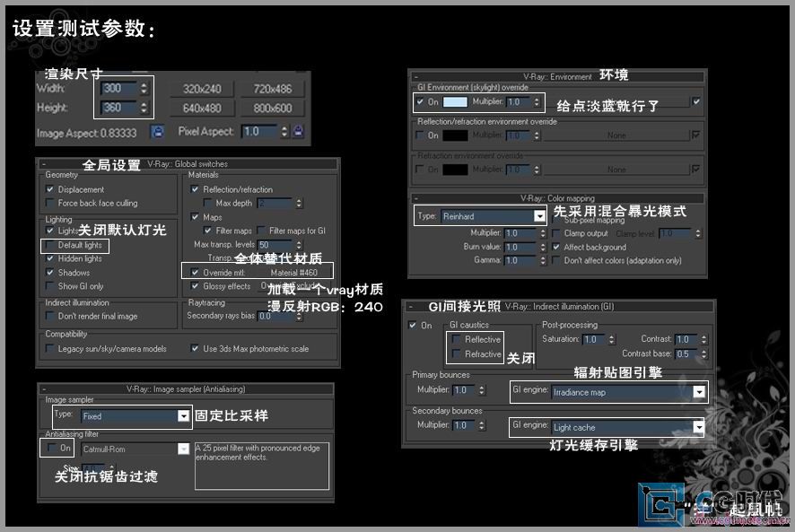Toggle the Shadows checkbox
Viewport: 795px width, 532px height.
[x=49, y=273]
